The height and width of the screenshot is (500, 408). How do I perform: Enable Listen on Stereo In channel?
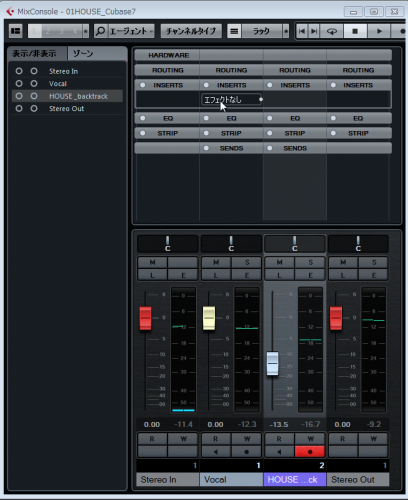[152, 275]
